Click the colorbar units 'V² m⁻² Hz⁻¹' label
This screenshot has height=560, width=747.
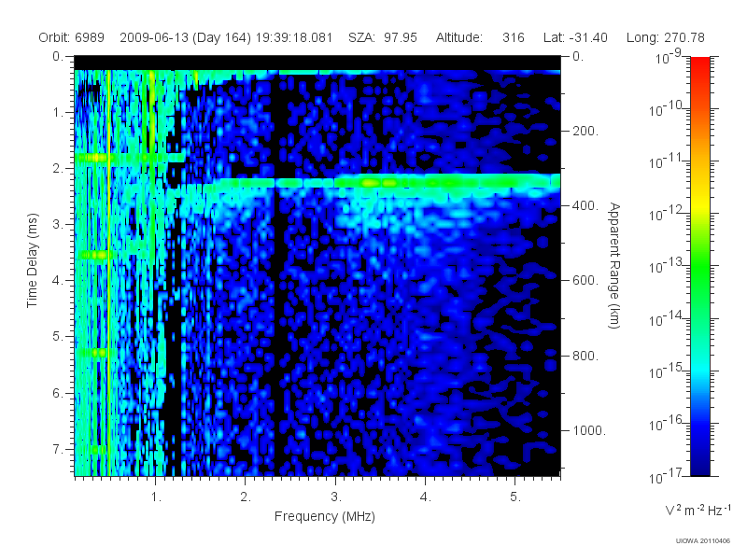click(698, 510)
